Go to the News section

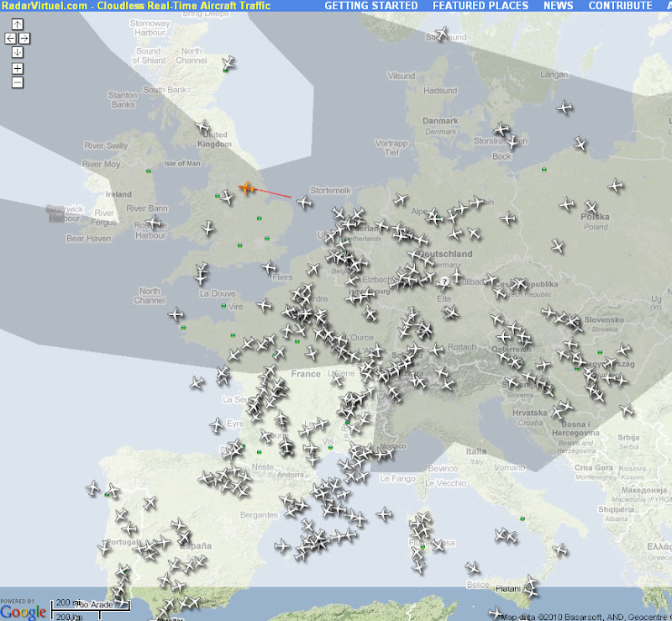click(x=558, y=6)
